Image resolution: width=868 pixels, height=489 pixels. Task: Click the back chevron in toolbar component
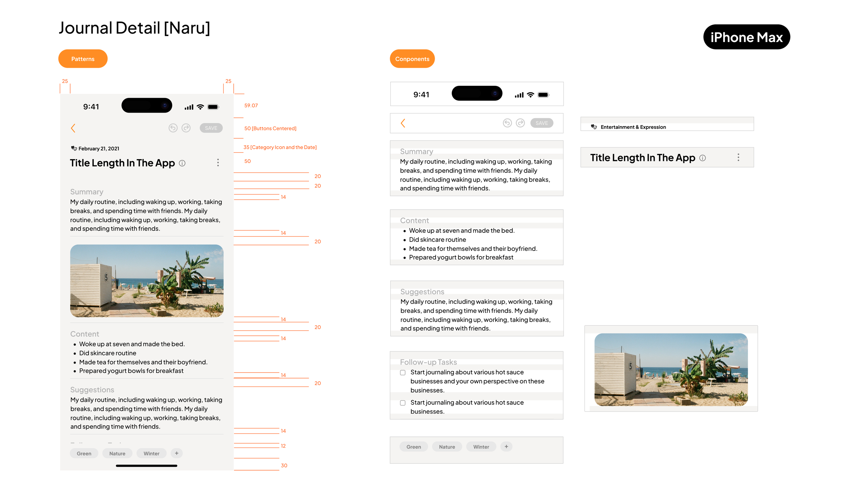(x=403, y=123)
